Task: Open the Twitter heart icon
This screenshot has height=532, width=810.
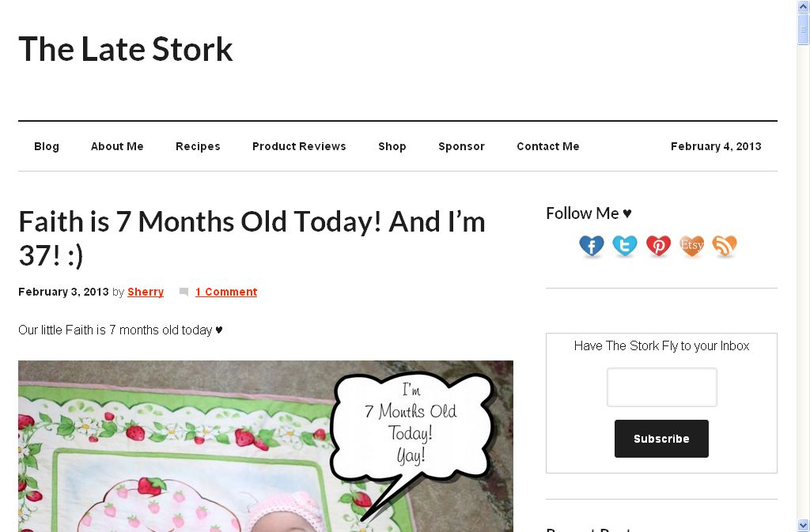Action: [x=625, y=247]
